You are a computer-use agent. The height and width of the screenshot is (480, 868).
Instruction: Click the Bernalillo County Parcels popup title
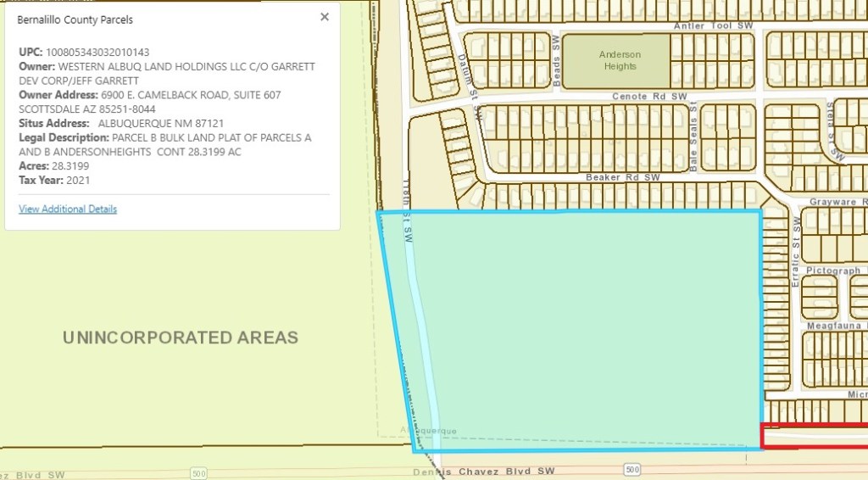[75, 20]
